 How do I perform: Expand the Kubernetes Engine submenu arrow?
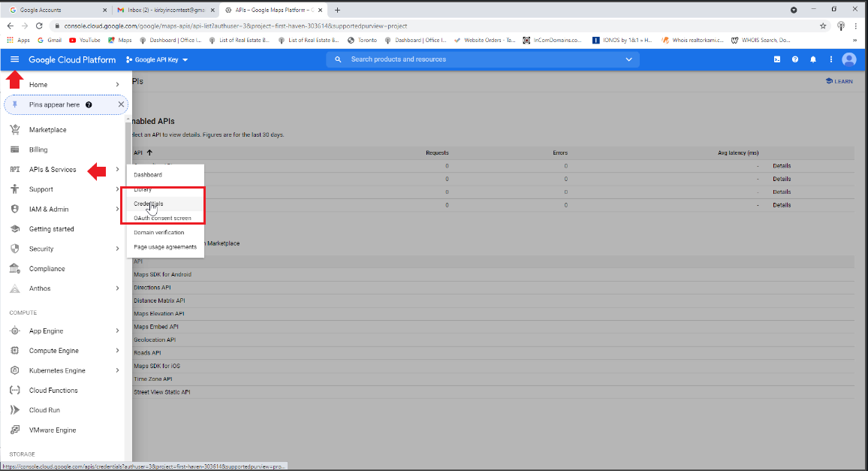pos(118,370)
